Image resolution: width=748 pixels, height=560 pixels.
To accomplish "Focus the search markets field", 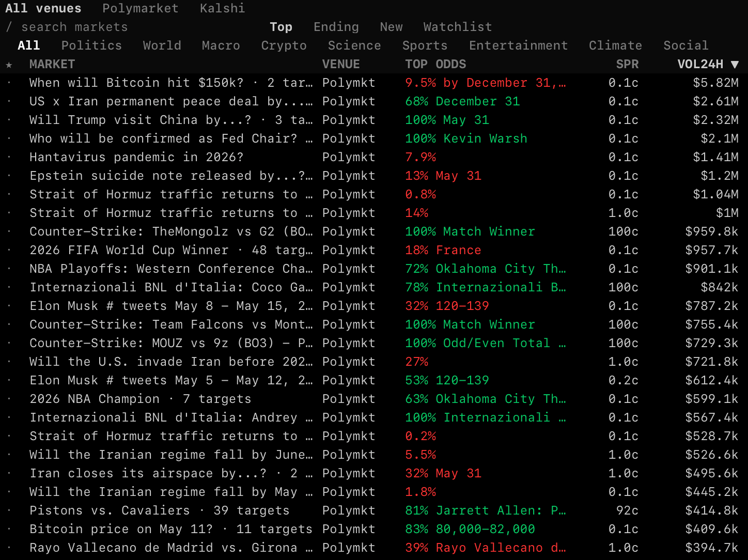I will 74,27.
